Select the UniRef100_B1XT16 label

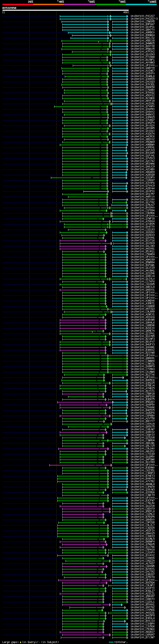pos(143,241)
